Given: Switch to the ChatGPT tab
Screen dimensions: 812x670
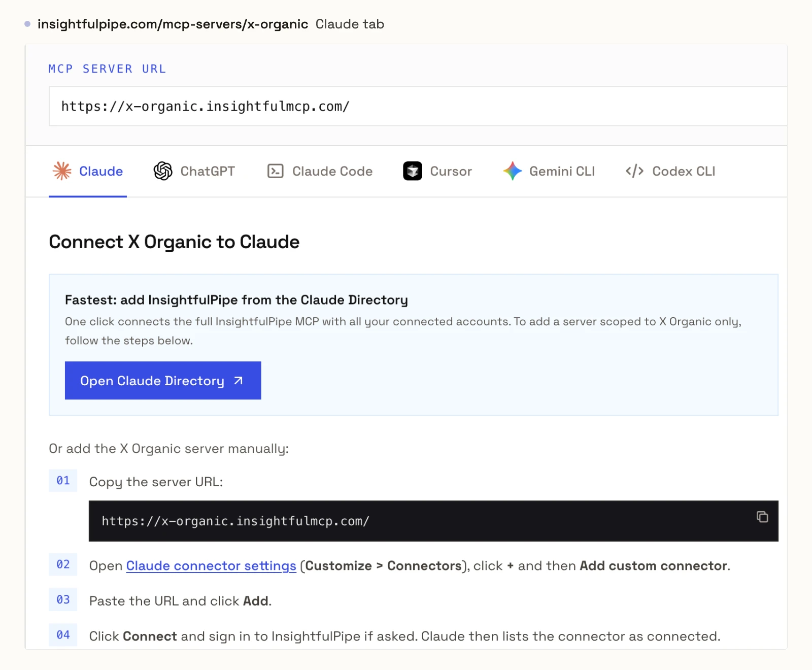Looking at the screenshot, I should point(194,171).
